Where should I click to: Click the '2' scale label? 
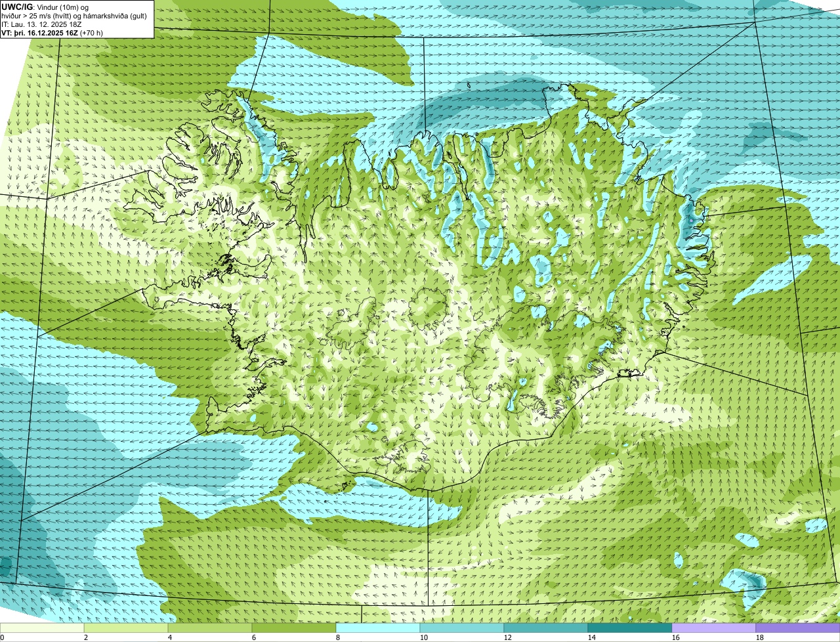[86, 637]
